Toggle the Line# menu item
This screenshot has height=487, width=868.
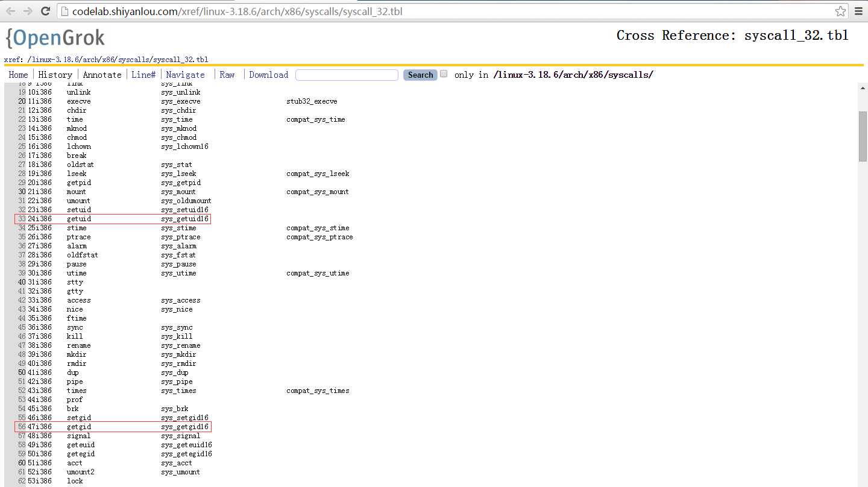(x=143, y=75)
